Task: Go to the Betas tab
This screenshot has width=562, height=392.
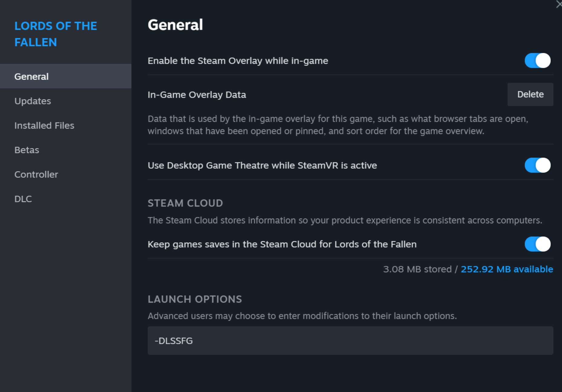Action: (27, 150)
